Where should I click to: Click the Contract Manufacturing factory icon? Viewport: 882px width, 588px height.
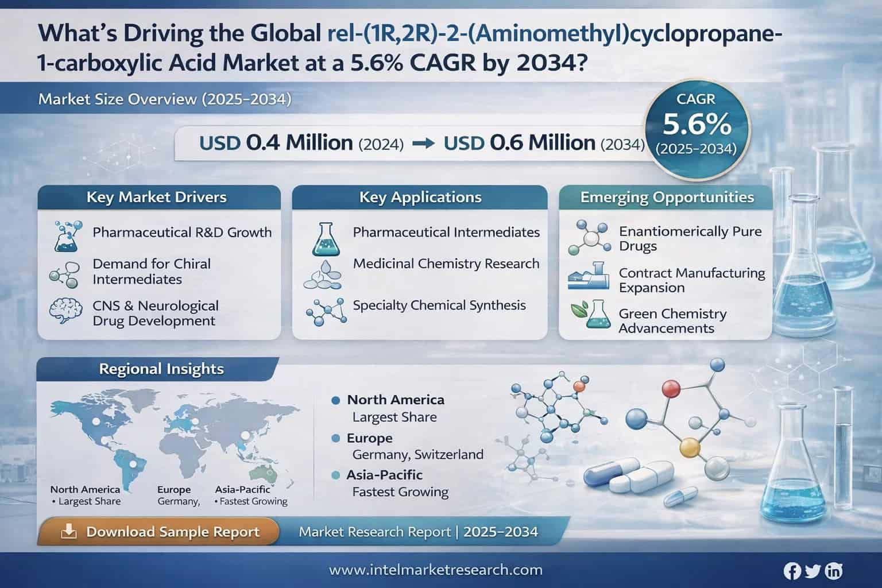point(589,276)
